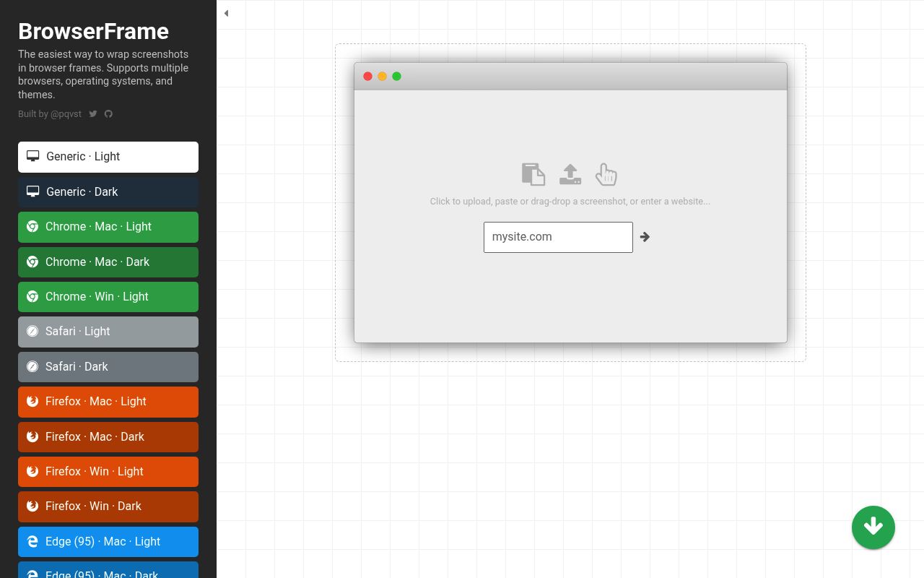This screenshot has width=924, height=578.
Task: Open the Twitter icon next to @pqvst
Action: (x=93, y=113)
